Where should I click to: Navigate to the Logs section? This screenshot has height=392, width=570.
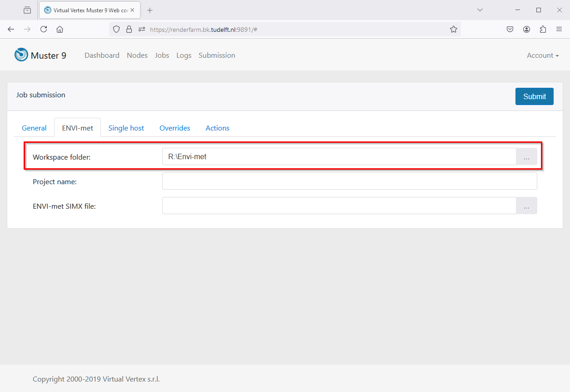(x=184, y=55)
